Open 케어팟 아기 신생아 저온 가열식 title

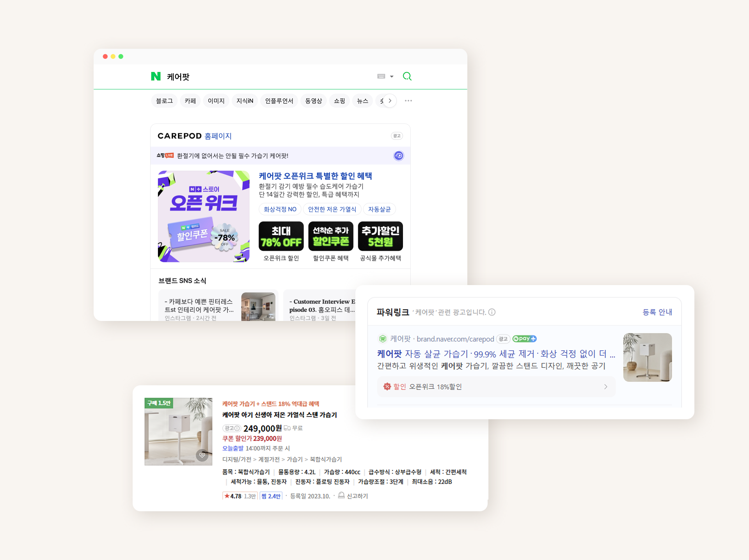(280, 415)
